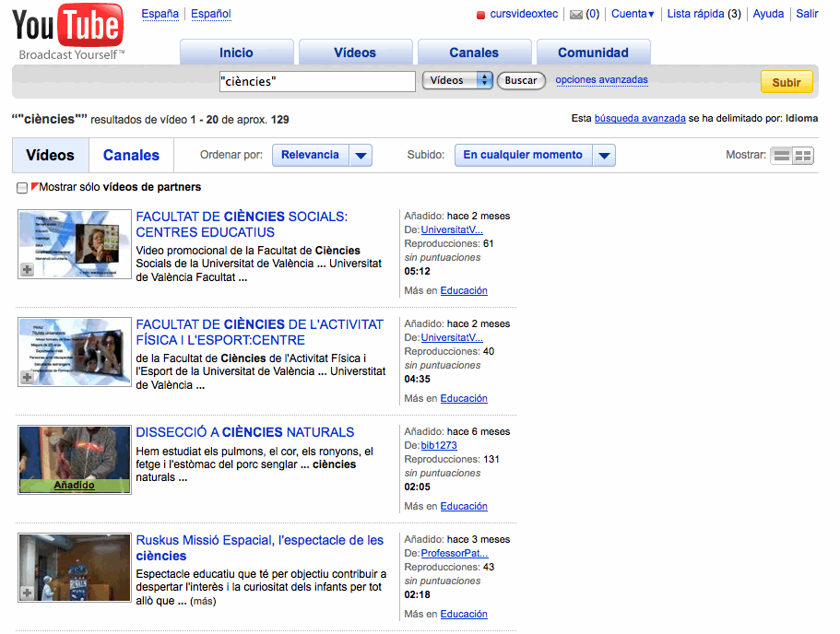The image size is (840, 634).
Task: Open Facultat de Ciències Socials video thumbnail
Action: pyautogui.click(x=75, y=244)
